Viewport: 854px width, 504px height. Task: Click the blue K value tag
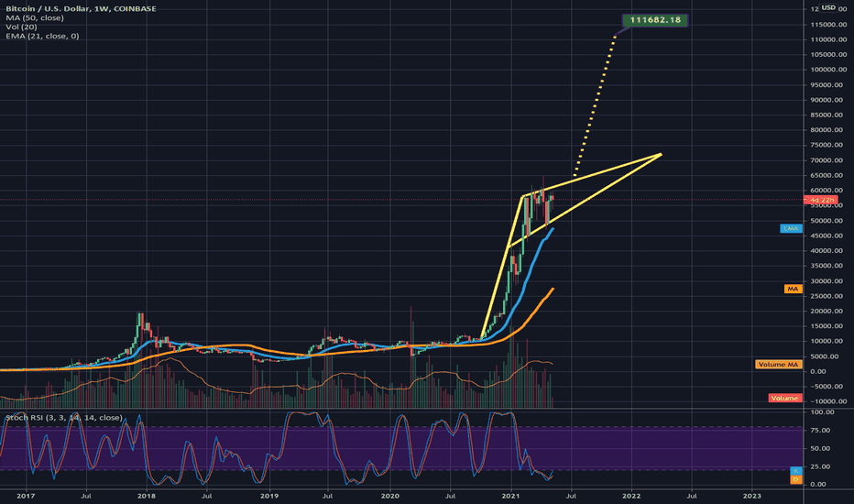click(x=796, y=471)
